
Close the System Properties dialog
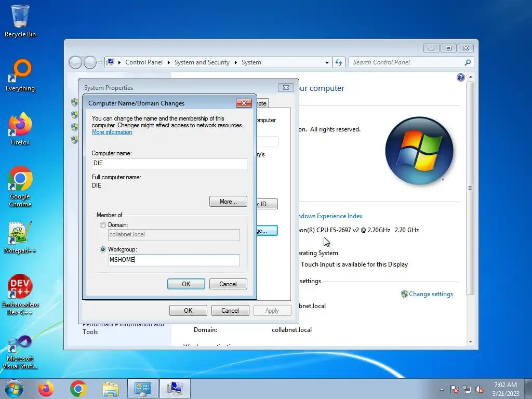pos(286,87)
